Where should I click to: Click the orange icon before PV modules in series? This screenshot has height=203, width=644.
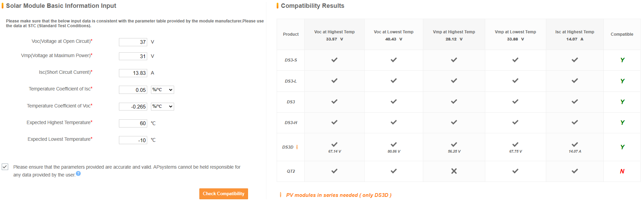[280, 195]
